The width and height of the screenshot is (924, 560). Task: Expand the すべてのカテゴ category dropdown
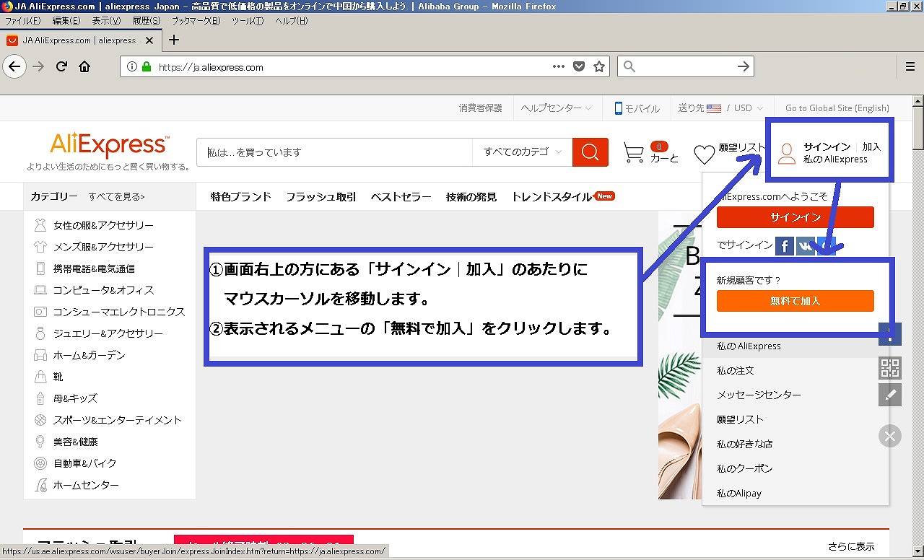tap(523, 152)
